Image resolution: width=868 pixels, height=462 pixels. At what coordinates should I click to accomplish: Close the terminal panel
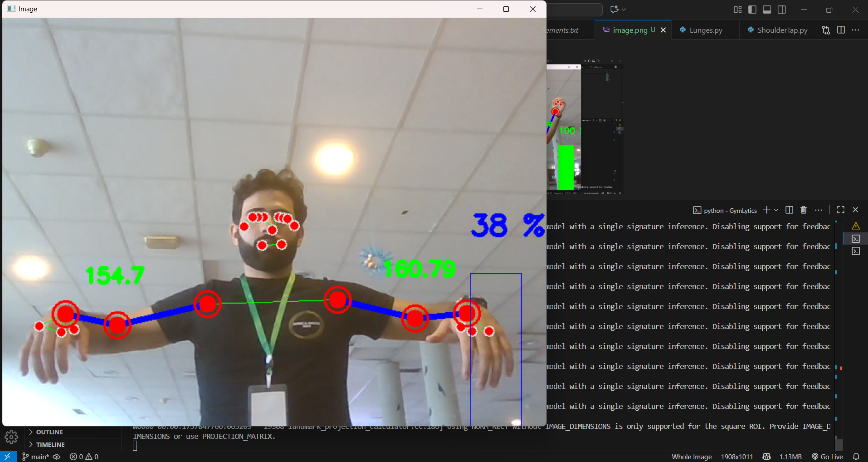pos(856,210)
